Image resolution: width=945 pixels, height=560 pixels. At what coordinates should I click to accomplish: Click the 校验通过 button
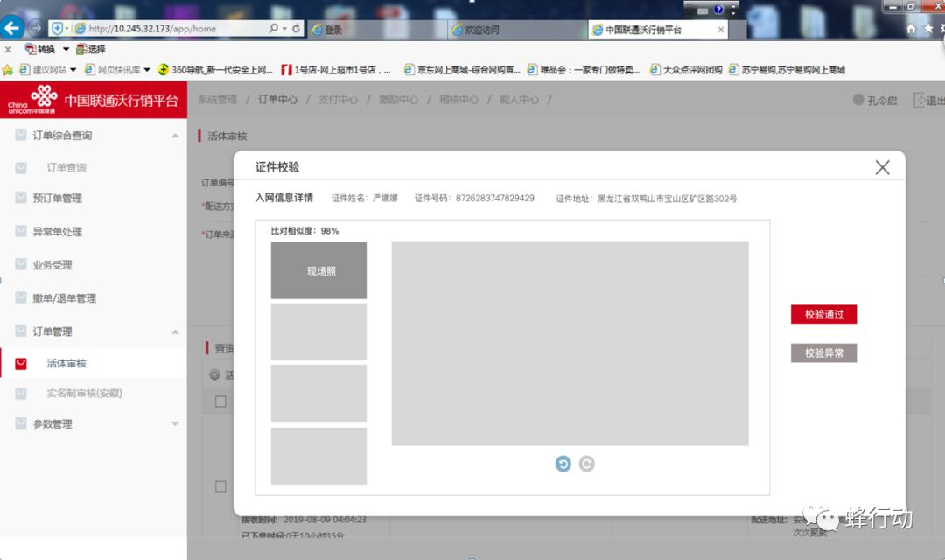click(823, 315)
